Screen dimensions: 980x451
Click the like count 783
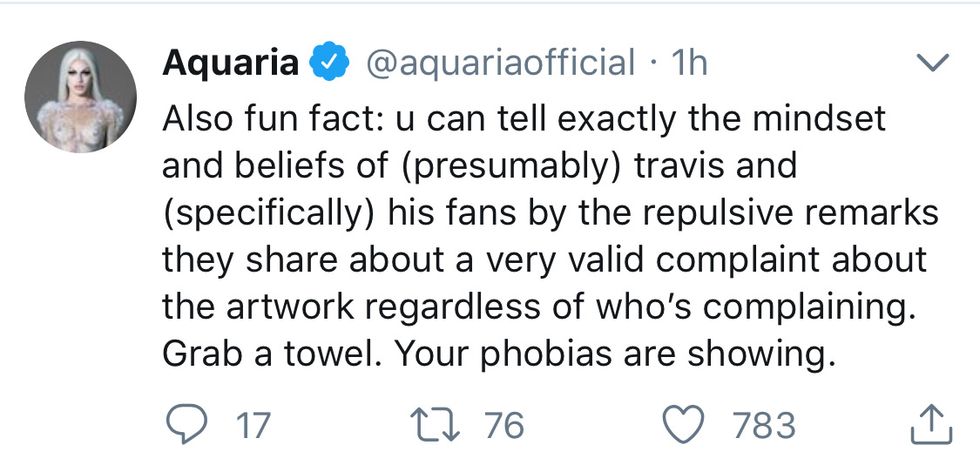click(x=765, y=425)
